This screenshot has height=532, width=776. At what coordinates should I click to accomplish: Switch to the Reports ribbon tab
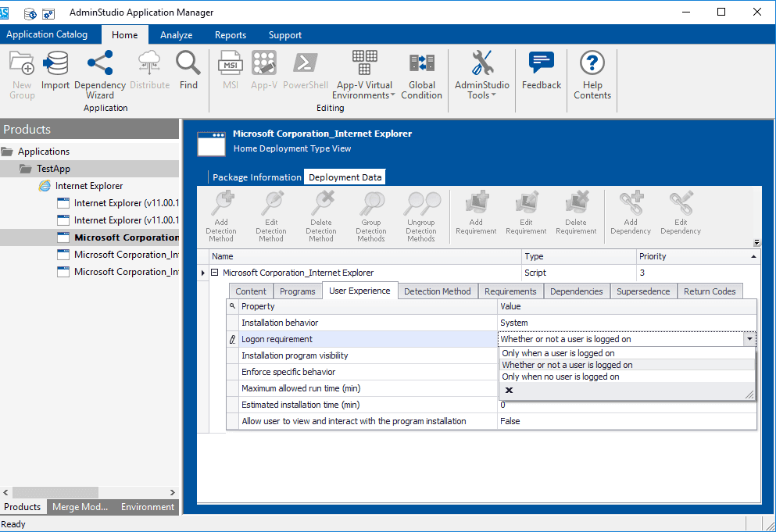pyautogui.click(x=230, y=34)
